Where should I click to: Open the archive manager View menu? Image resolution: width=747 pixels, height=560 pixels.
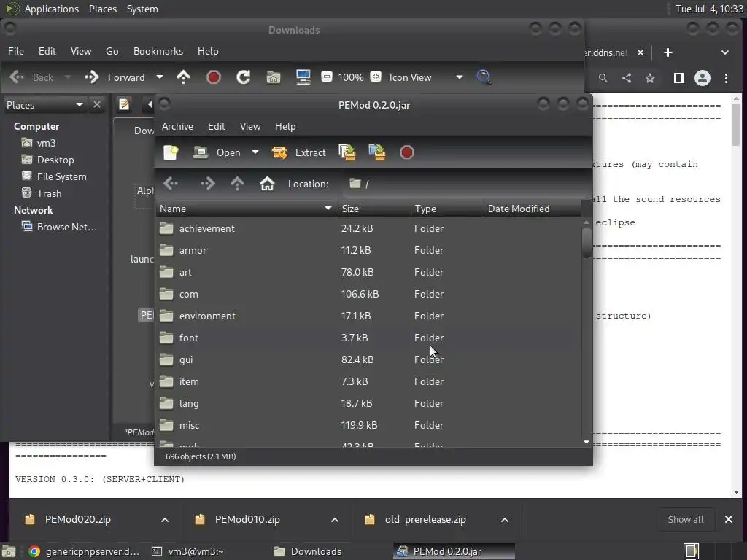[250, 126]
